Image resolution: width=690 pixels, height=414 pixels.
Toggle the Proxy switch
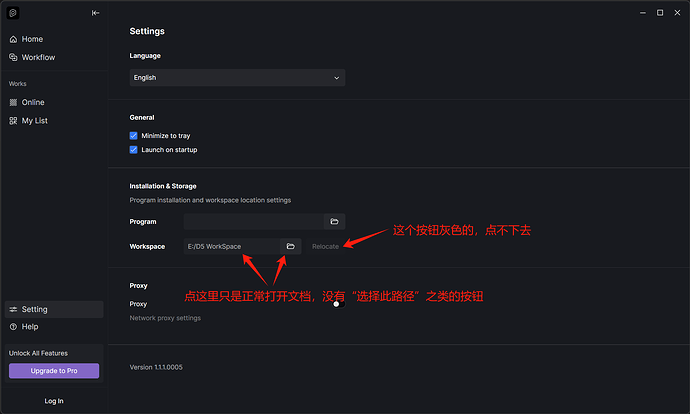click(x=338, y=303)
